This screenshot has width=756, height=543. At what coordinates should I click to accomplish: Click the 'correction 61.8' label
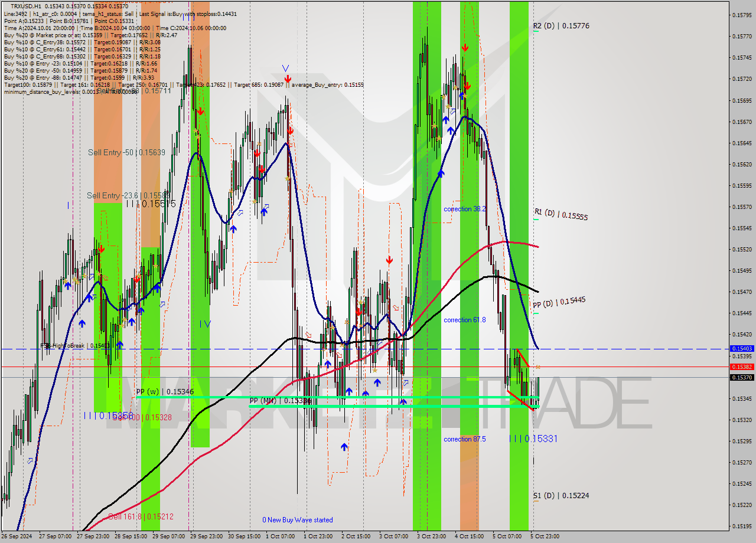[465, 320]
